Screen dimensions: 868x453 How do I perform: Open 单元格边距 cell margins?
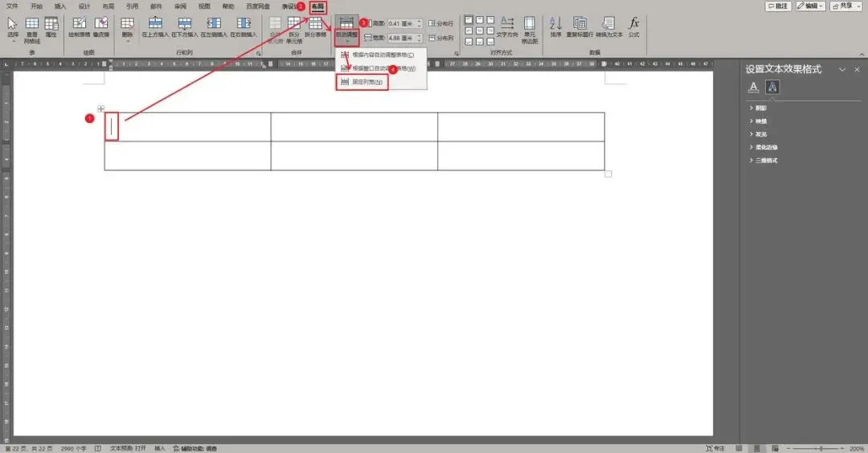coord(530,30)
